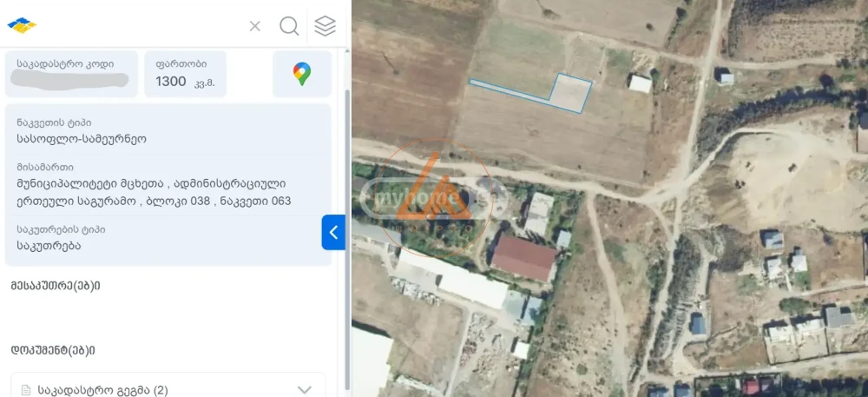
Task: Collapse the side panel with blue arrow
Action: [x=333, y=233]
